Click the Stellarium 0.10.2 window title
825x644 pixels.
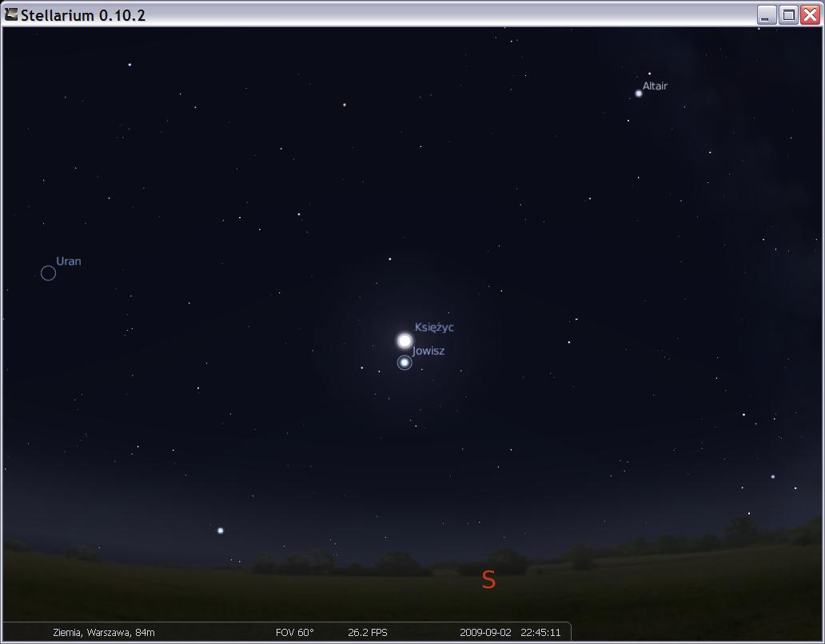tap(83, 15)
